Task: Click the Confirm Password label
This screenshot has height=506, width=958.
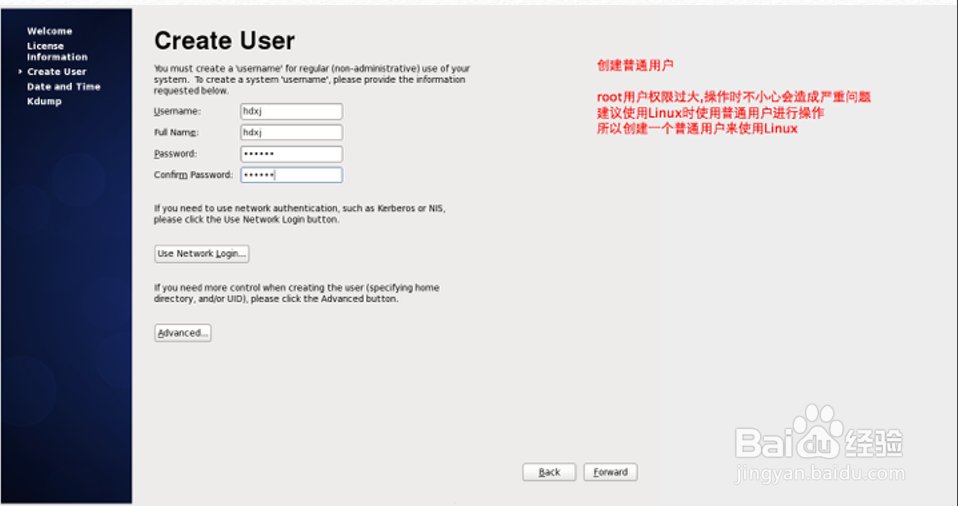Action: point(194,175)
